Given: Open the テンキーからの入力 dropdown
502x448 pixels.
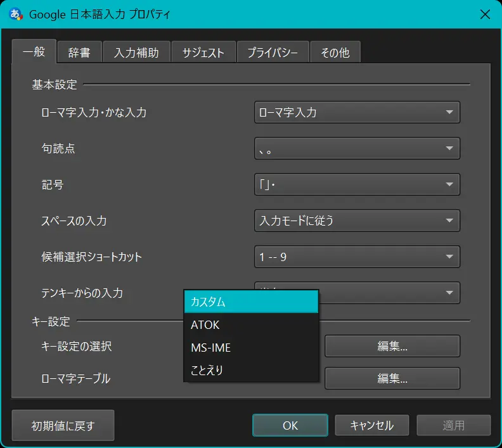Looking at the screenshot, I should click(389, 293).
